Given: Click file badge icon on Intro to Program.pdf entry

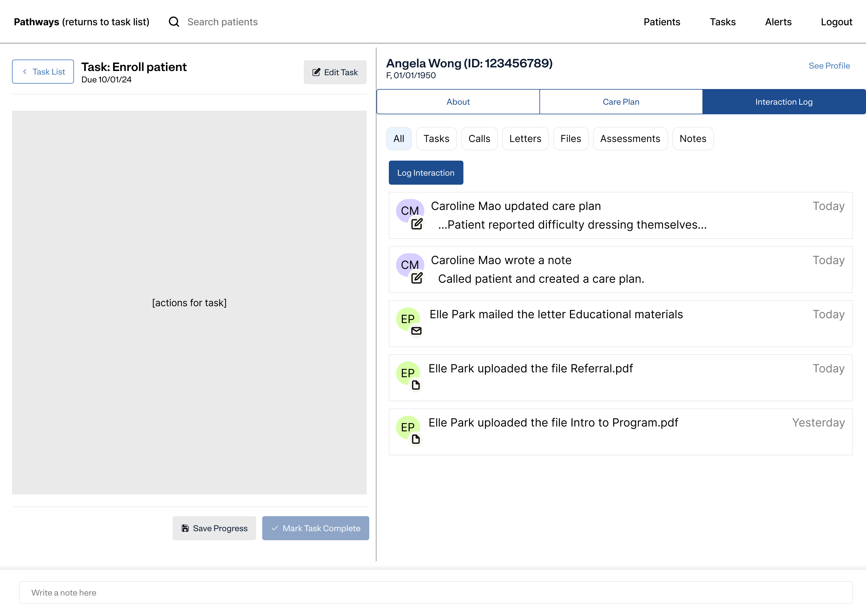Looking at the screenshot, I should coord(416,439).
